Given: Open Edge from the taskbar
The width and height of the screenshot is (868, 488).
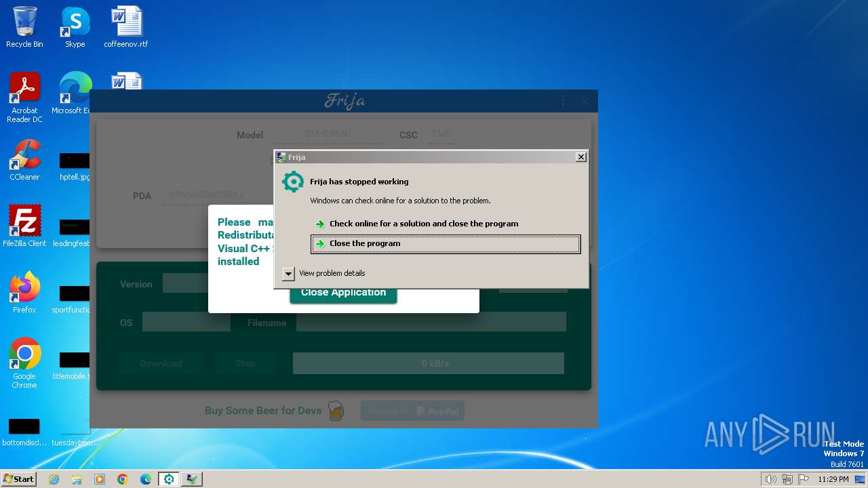Looking at the screenshot, I should coord(146,479).
